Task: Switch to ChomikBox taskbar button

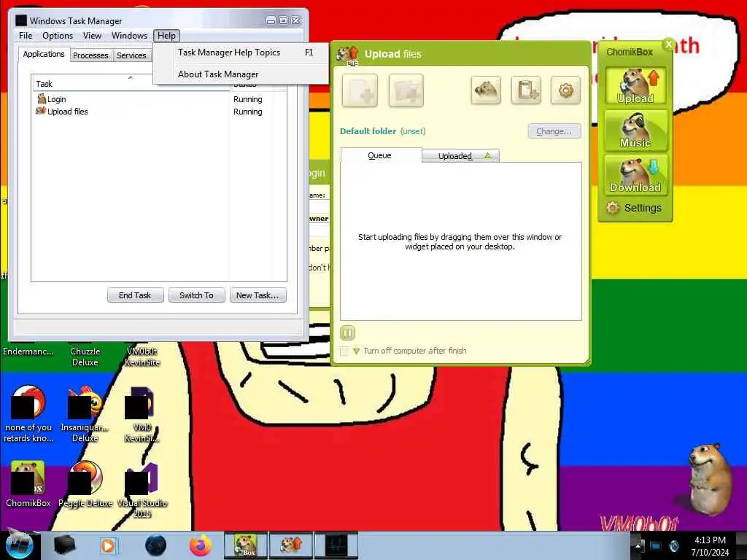Action: coord(246,545)
